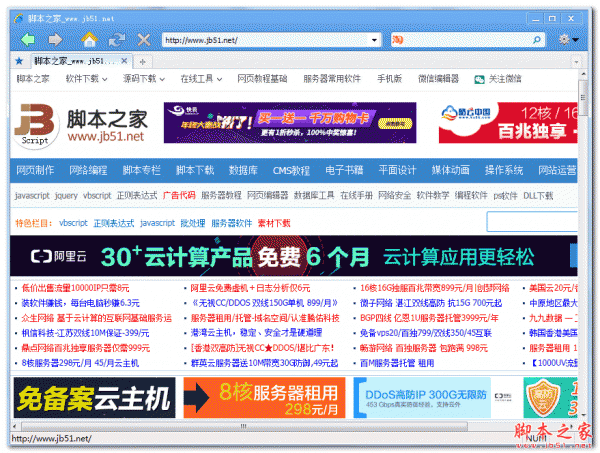The height and width of the screenshot is (453, 600).
Task: Expand the 源码下载 dropdown menu
Action: tap(143, 79)
